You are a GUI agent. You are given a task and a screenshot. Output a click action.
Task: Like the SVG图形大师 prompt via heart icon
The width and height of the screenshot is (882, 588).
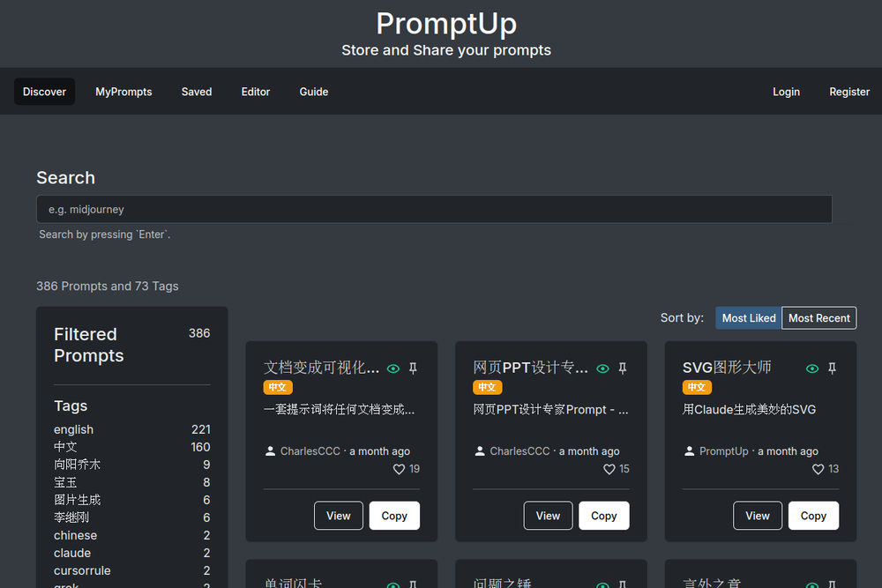[818, 469]
